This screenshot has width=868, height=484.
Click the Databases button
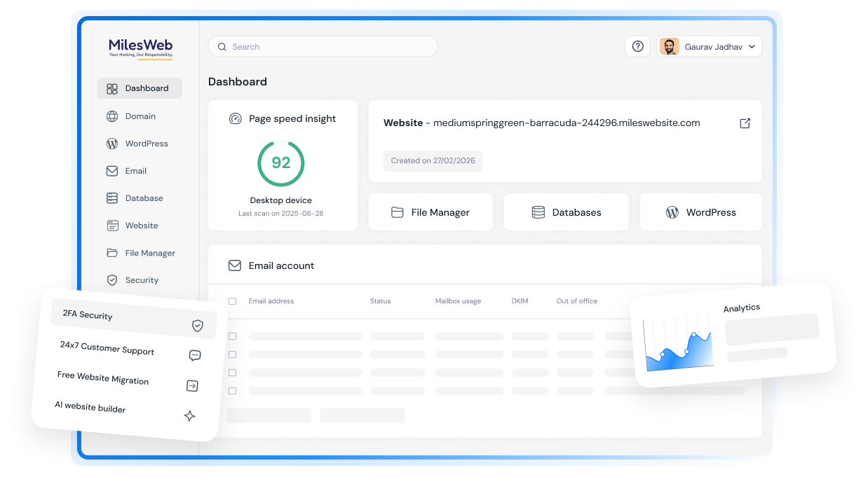click(566, 212)
